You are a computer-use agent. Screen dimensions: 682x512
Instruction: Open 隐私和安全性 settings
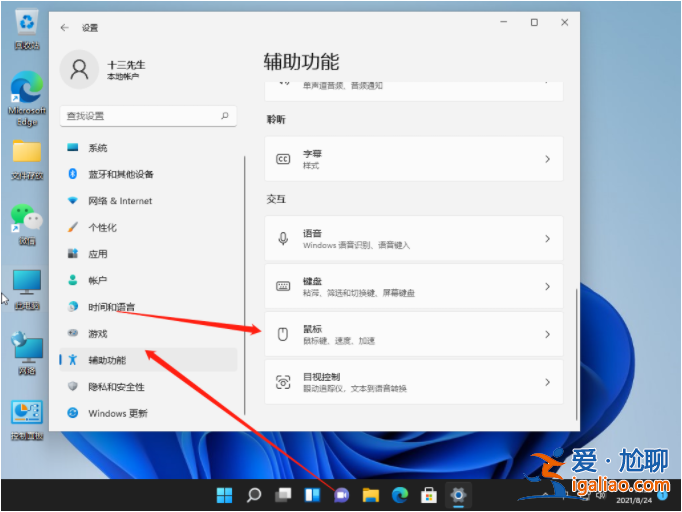click(148, 387)
